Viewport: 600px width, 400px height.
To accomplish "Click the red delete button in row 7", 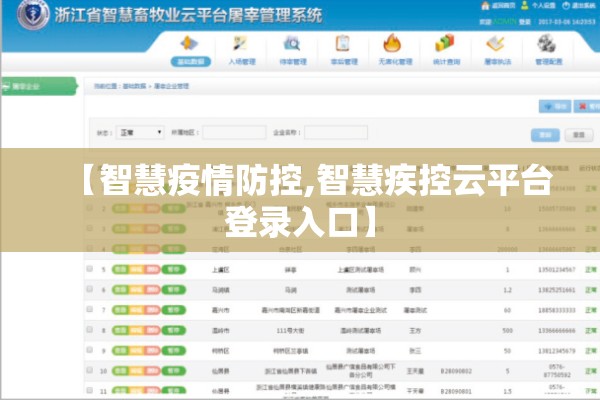I will pyautogui.click(x=152, y=310).
